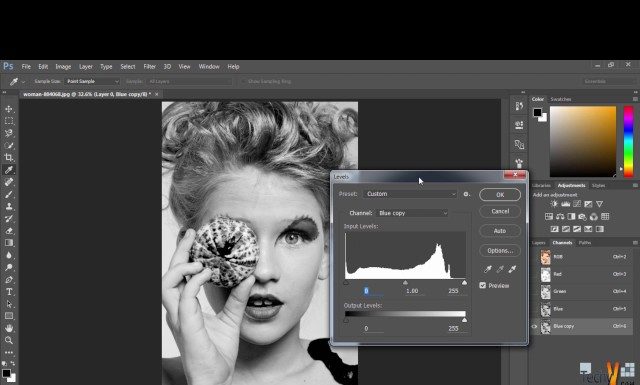Open the Adjustments panel flyout menu
Viewport: 640px width, 385px height.
pos(635,185)
